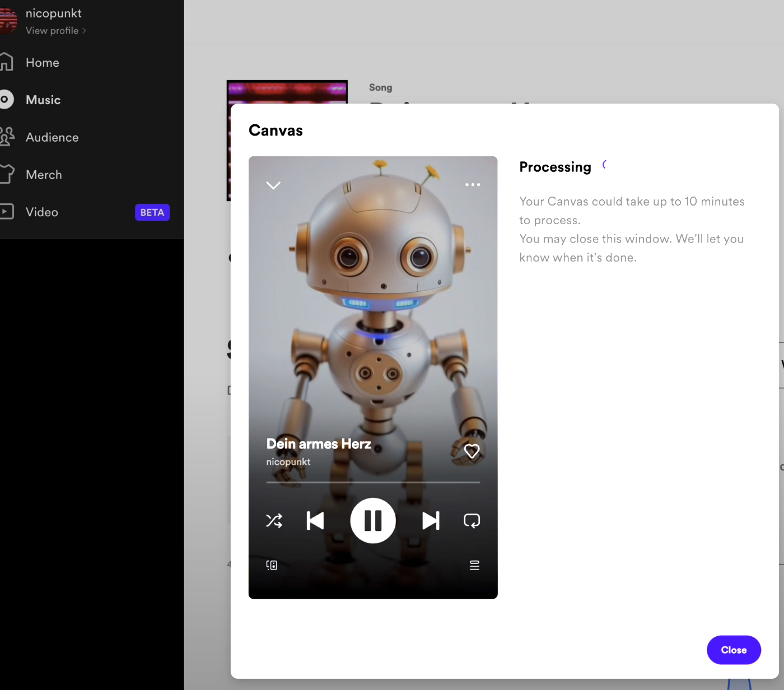Switch to the Video BETA section
Screen dimensions: 784x690
point(41,212)
